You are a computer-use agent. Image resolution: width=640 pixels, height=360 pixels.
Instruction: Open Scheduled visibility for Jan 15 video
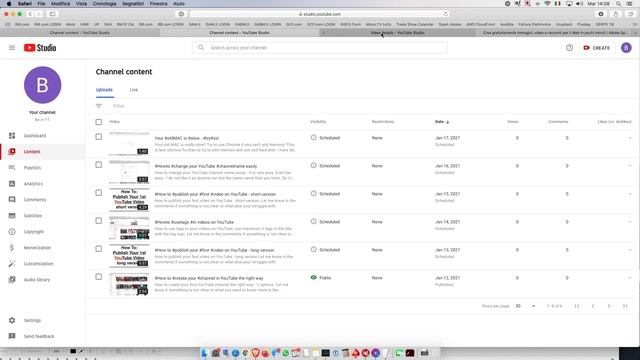[325, 194]
